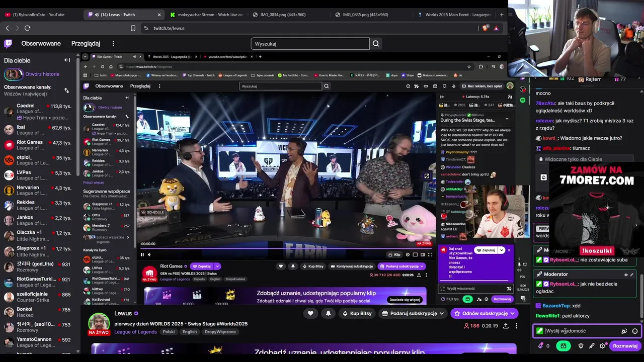Screen dimensions: 644x362
Task: Expand Podaruj subskrypcję dropdown for Lewus
Action: tap(441, 313)
